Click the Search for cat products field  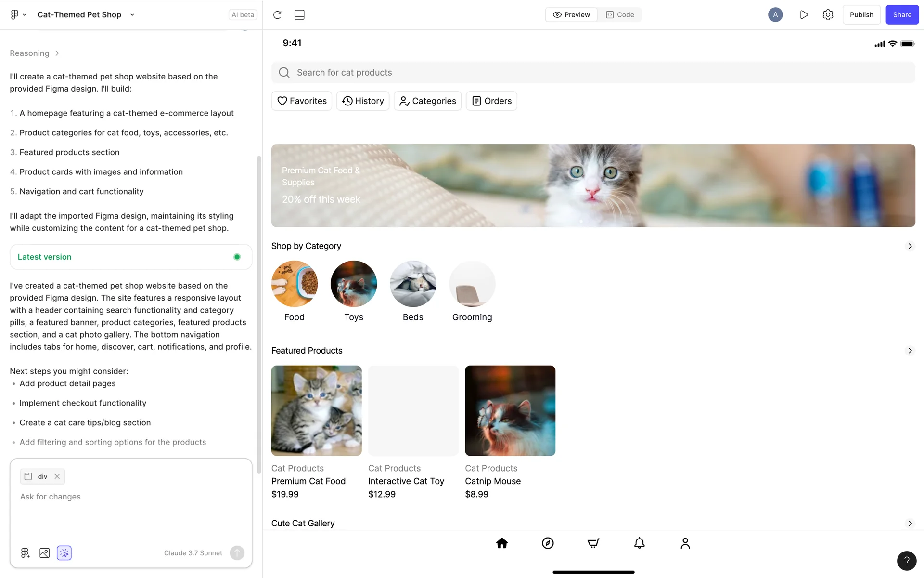tap(593, 72)
